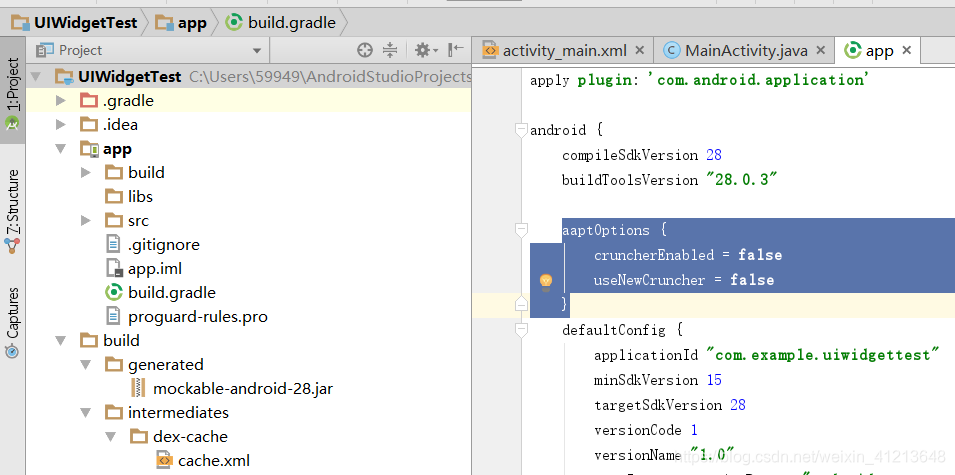The height and width of the screenshot is (475, 955).
Task: Click minSdkVersion value 15
Action: click(x=714, y=380)
